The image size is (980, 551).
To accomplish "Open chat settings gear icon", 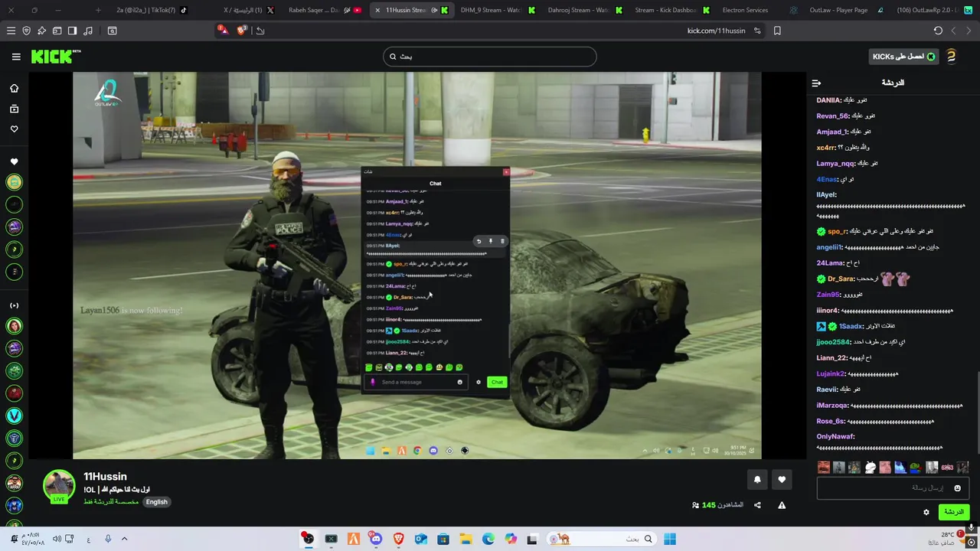I will pos(926,512).
